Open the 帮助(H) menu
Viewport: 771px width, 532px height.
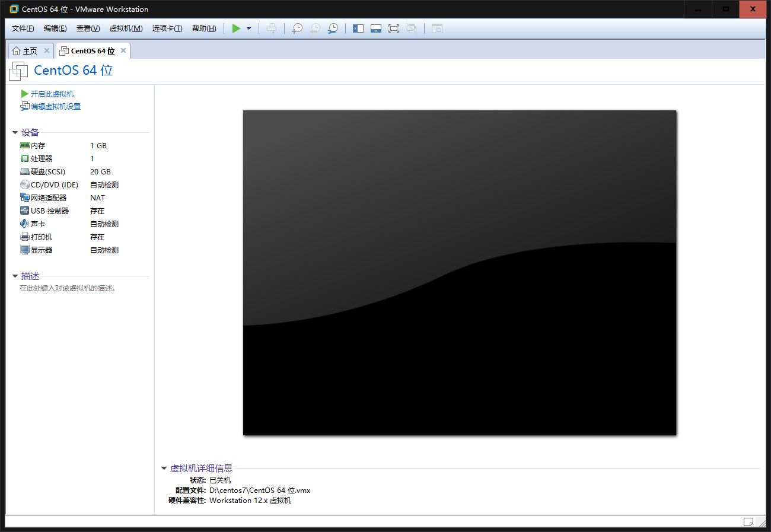coord(204,28)
